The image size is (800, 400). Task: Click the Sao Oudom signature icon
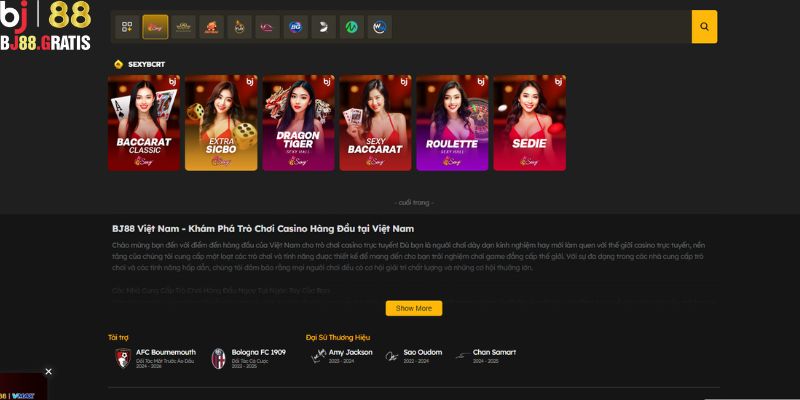point(392,357)
